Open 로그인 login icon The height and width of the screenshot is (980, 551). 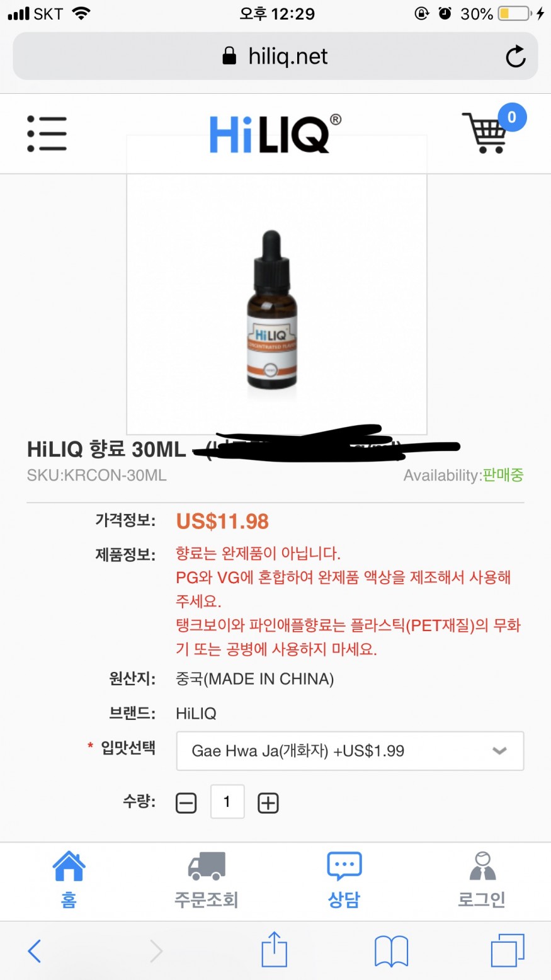[x=482, y=879]
